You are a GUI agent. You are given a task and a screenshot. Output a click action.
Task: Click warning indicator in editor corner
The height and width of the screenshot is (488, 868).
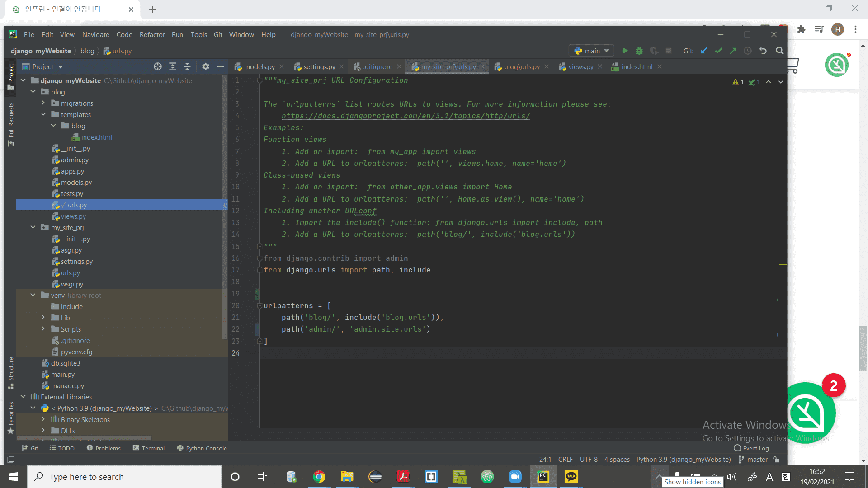click(x=738, y=82)
